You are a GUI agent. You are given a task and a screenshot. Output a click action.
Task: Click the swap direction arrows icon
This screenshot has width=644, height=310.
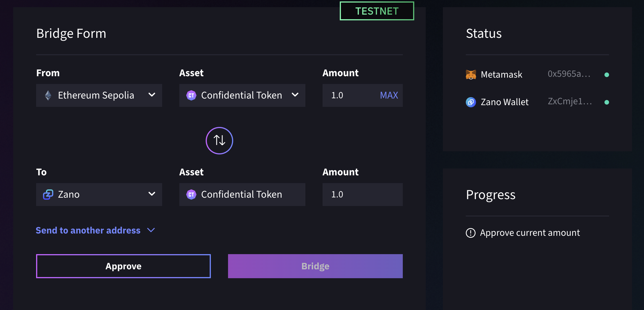219,140
